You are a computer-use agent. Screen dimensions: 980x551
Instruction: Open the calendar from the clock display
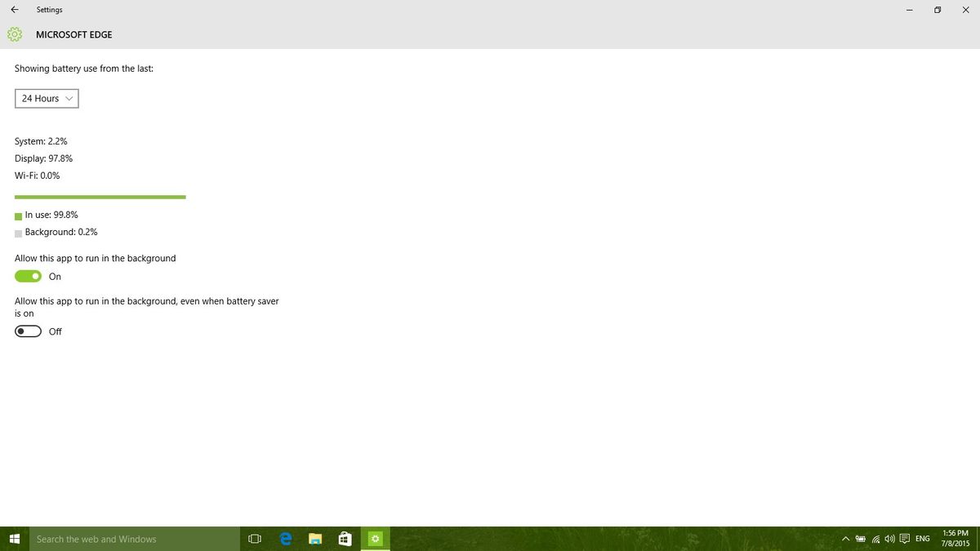coord(955,539)
